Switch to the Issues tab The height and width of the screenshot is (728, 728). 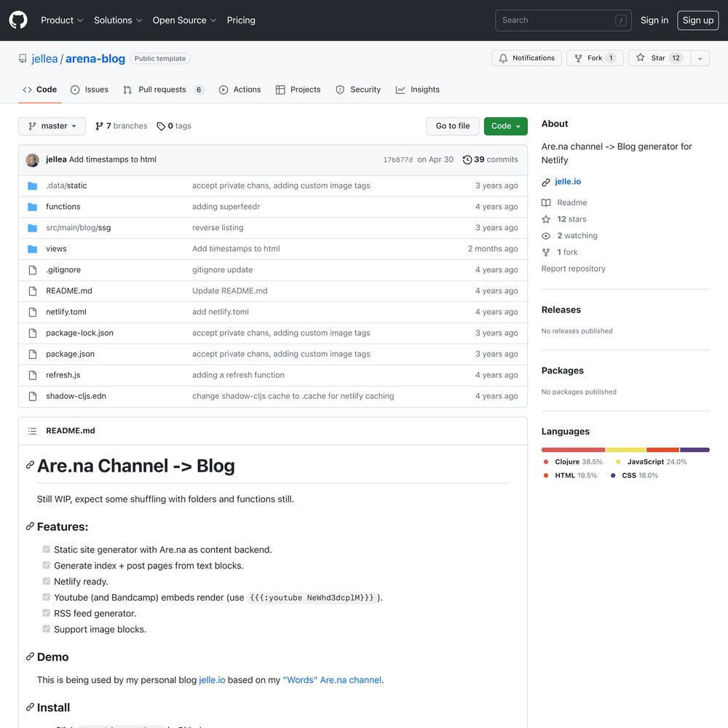click(x=89, y=90)
